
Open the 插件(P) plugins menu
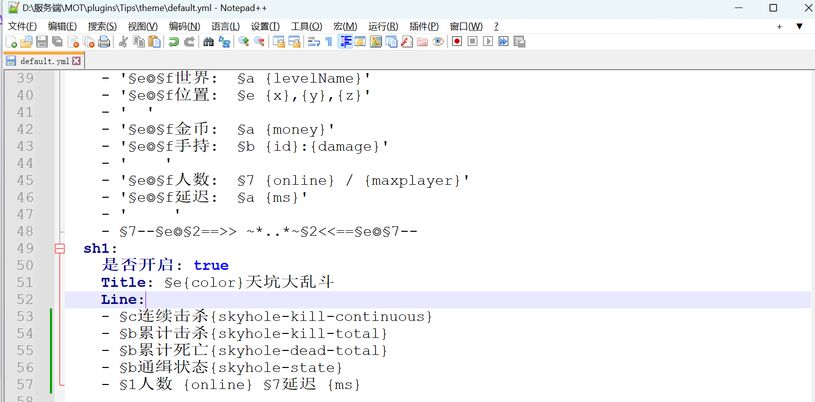[x=424, y=26]
